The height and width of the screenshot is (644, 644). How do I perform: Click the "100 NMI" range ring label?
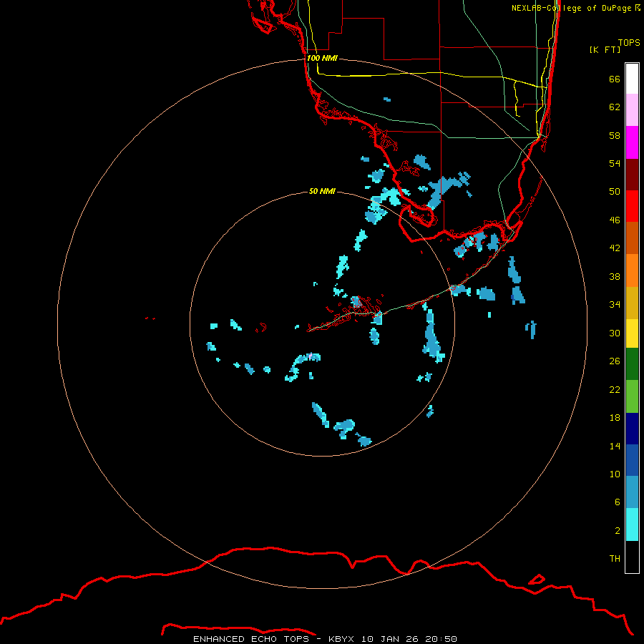point(322,59)
